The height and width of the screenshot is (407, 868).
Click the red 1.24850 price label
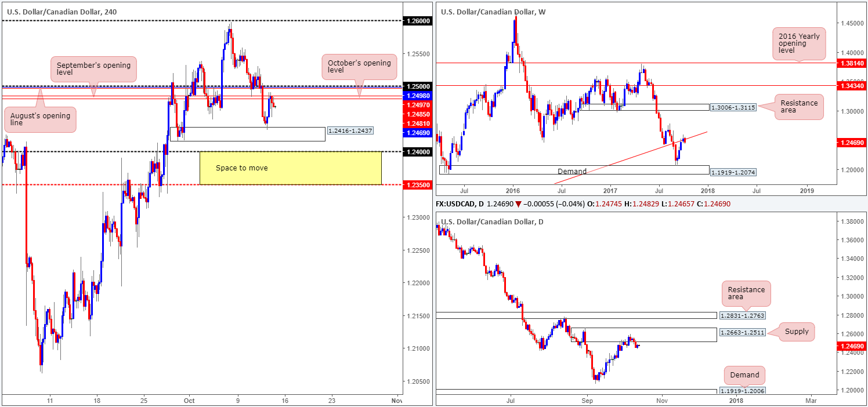tap(417, 114)
